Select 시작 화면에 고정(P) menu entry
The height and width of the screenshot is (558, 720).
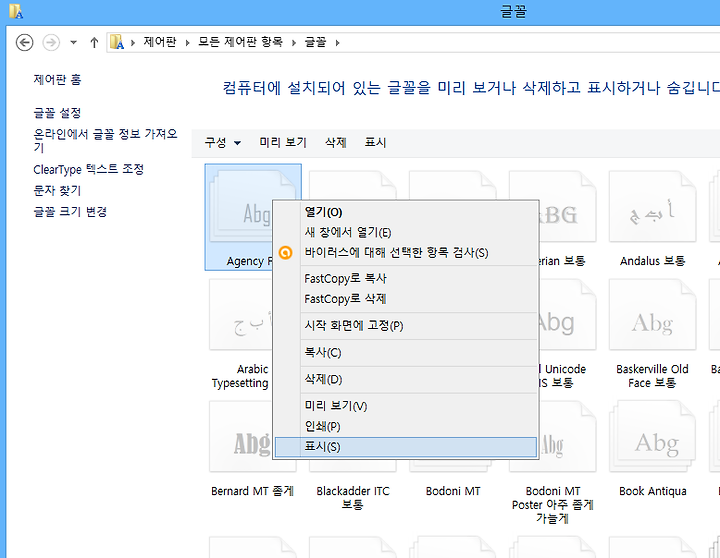pos(406,326)
